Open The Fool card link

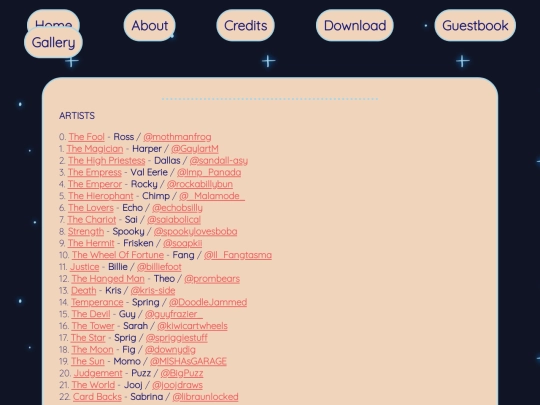click(x=86, y=137)
